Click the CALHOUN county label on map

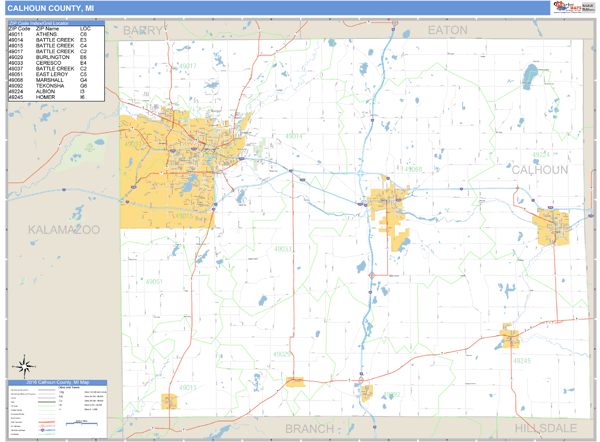click(539, 170)
